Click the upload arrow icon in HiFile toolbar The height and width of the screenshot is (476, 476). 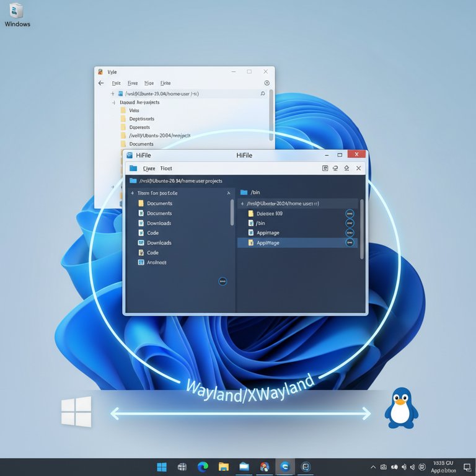click(346, 168)
